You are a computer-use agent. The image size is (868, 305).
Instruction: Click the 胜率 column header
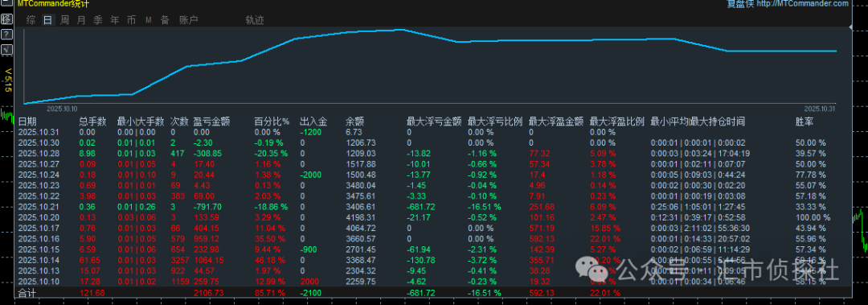point(805,122)
